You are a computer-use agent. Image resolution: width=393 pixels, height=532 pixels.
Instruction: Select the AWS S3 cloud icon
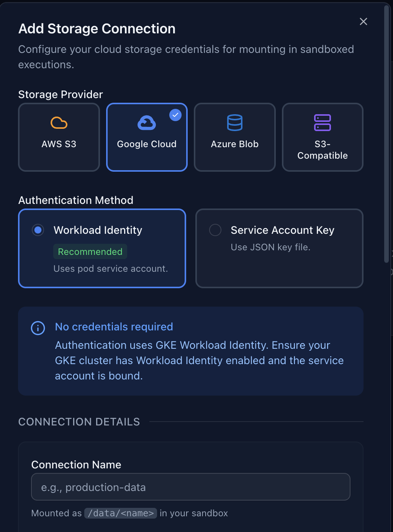click(x=59, y=123)
